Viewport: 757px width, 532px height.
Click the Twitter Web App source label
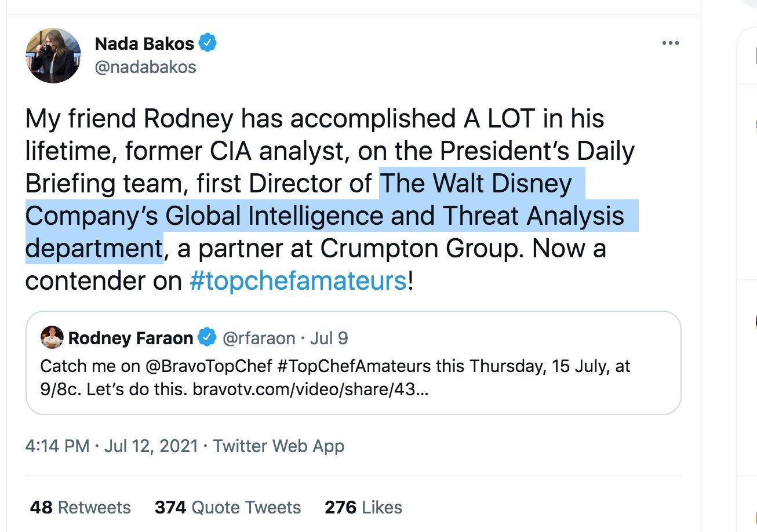278,446
